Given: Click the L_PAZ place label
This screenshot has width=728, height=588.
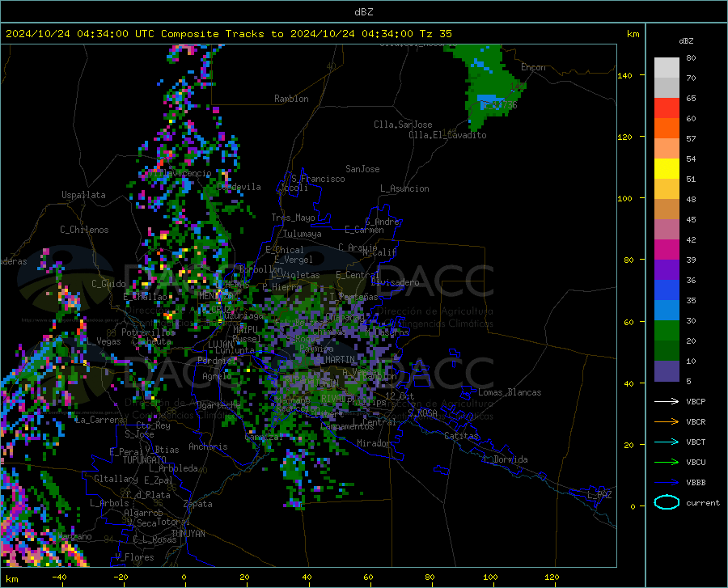Looking at the screenshot, I should (599, 495).
